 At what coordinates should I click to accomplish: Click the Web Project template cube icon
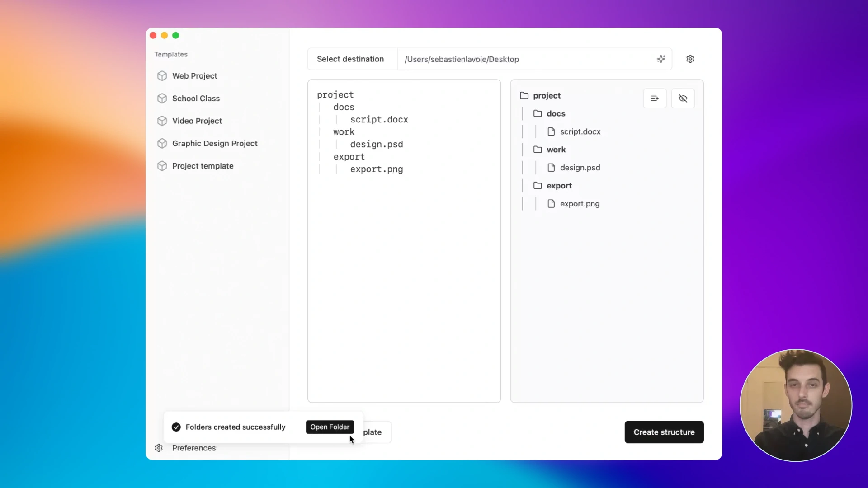162,76
